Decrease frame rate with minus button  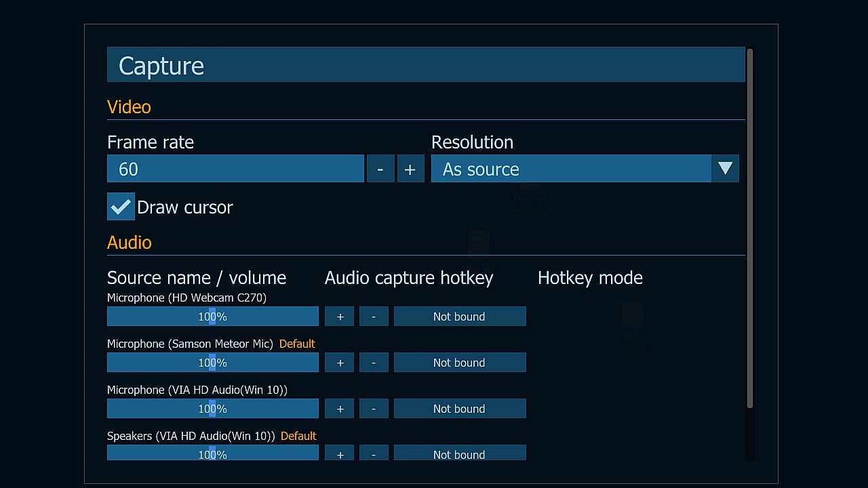(x=380, y=169)
